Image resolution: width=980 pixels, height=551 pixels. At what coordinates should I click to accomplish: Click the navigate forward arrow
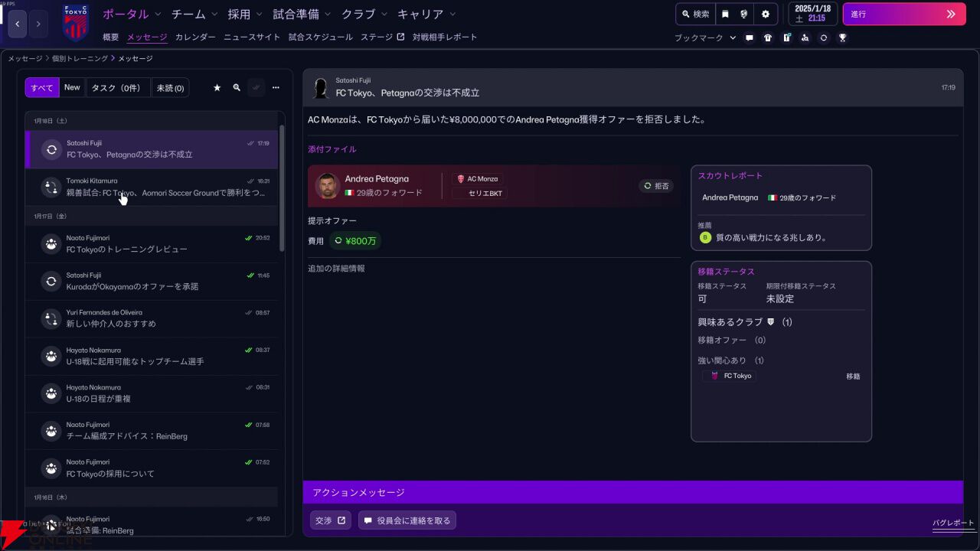(38, 24)
